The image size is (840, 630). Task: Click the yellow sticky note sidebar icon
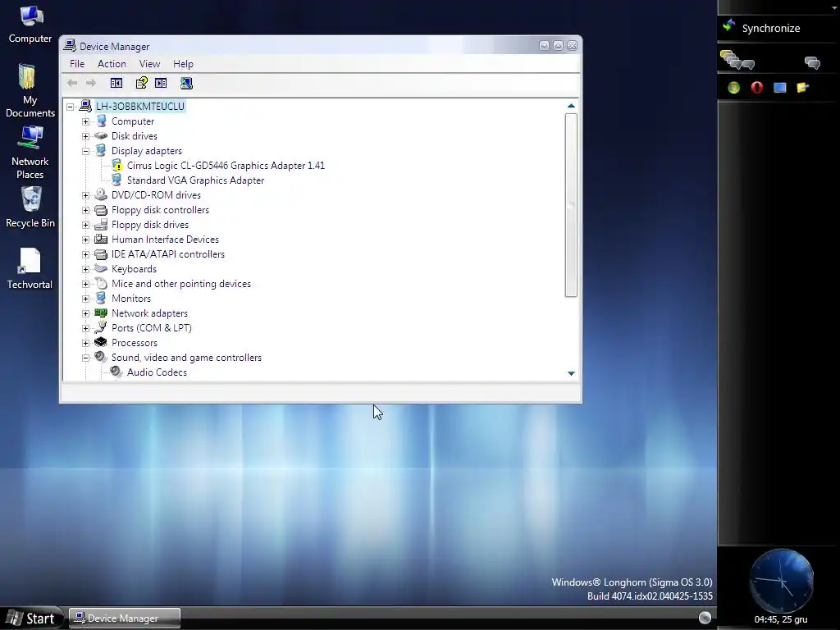pyautogui.click(x=802, y=88)
